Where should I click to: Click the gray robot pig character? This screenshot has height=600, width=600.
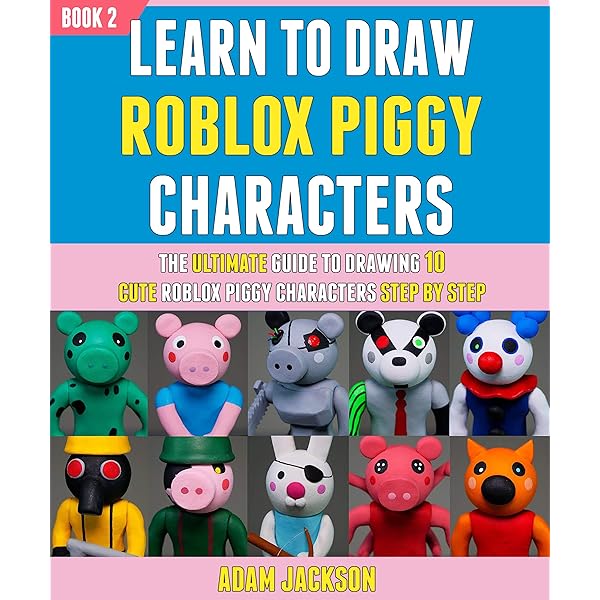click(x=298, y=373)
